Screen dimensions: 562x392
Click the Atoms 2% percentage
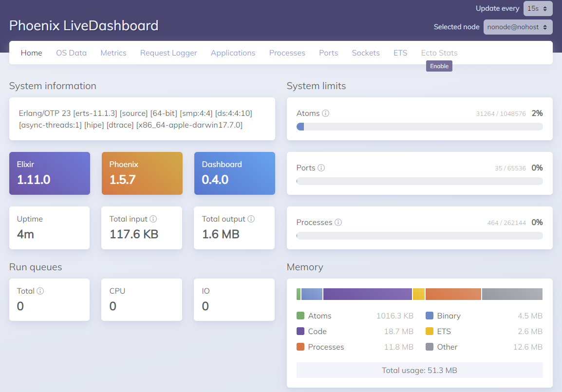click(x=537, y=113)
